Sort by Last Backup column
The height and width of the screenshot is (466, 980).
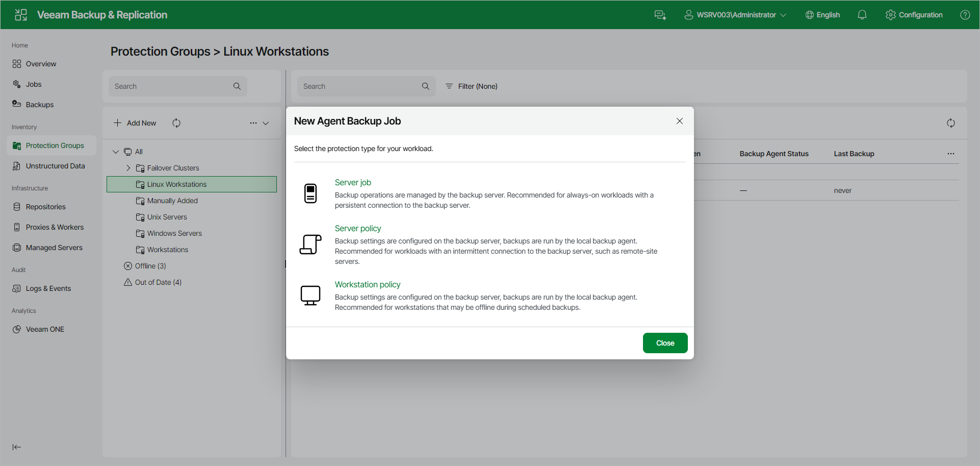tap(854, 154)
